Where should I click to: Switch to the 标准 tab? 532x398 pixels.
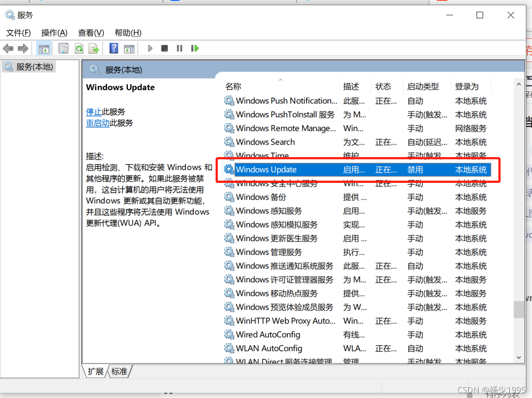coord(120,371)
